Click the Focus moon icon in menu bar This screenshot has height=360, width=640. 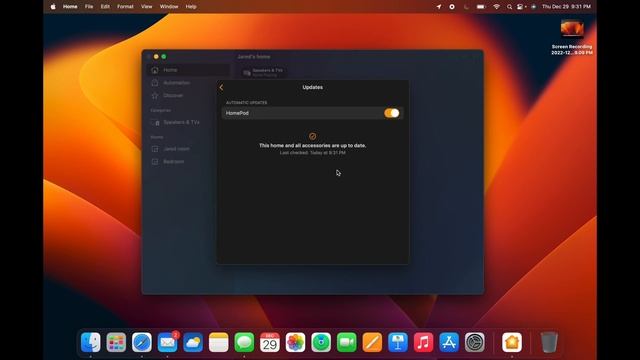tap(466, 7)
